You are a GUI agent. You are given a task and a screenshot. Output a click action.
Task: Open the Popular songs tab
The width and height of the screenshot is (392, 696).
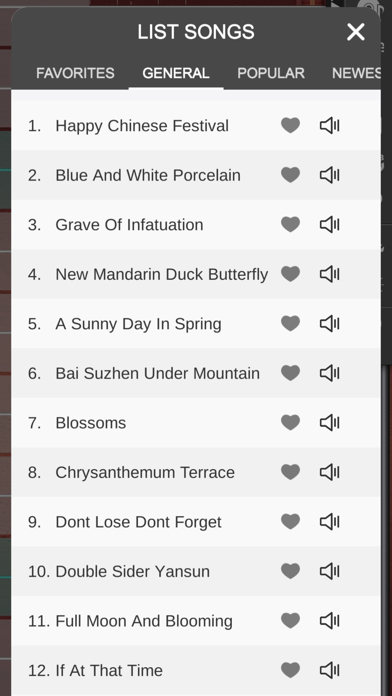271,73
